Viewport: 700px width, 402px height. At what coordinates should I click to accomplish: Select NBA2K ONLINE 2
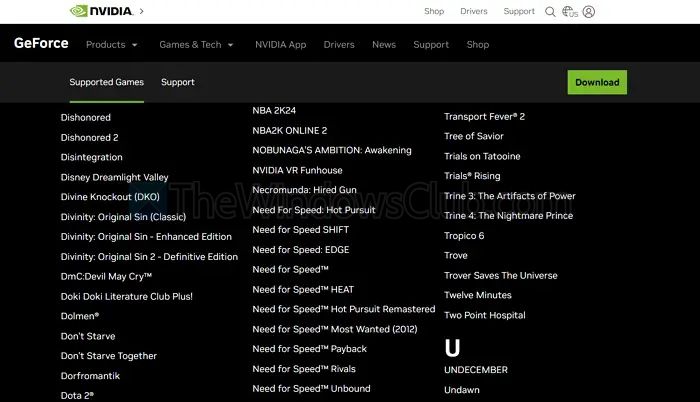point(289,130)
